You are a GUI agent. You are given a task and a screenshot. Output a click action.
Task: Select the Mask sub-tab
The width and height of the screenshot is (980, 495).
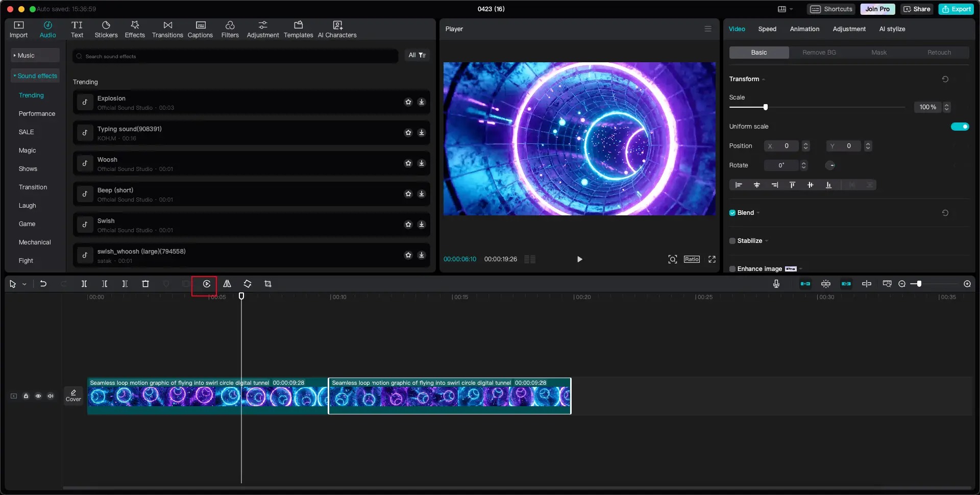(x=879, y=53)
